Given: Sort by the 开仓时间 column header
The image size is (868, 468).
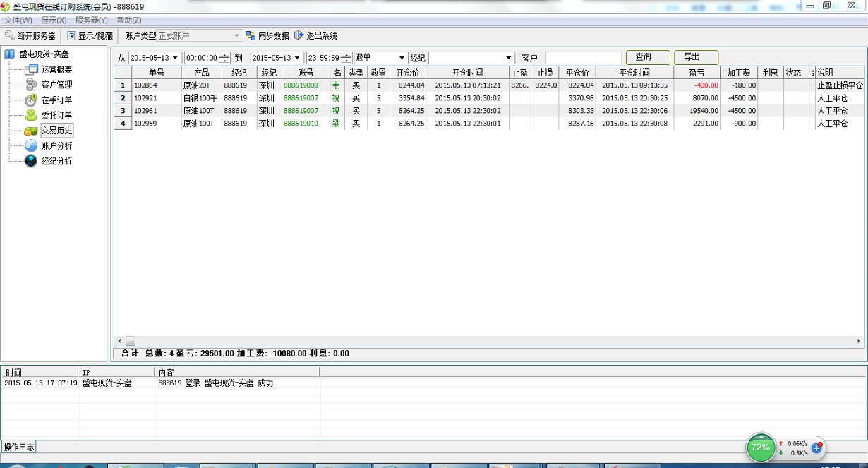Looking at the screenshot, I should pos(468,73).
